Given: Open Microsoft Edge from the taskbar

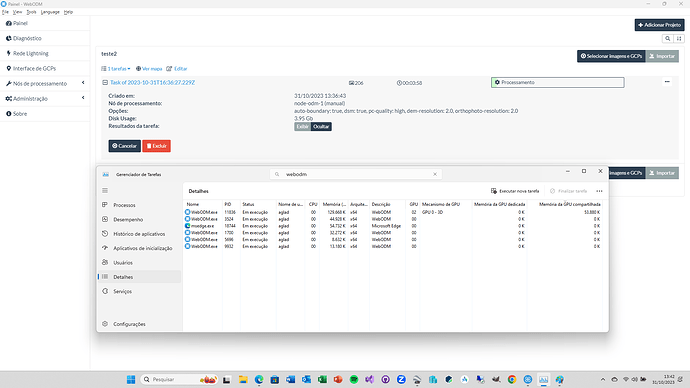Looking at the screenshot, I should point(259,380).
